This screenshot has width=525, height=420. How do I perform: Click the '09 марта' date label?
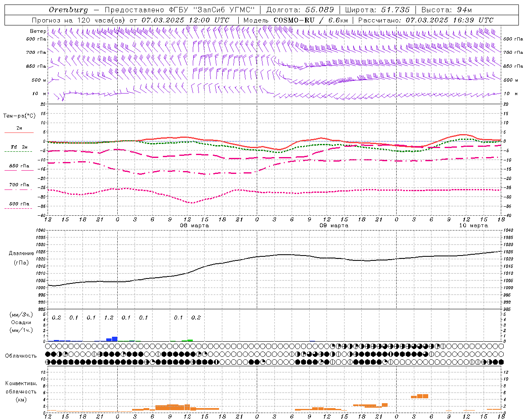coord(334,226)
